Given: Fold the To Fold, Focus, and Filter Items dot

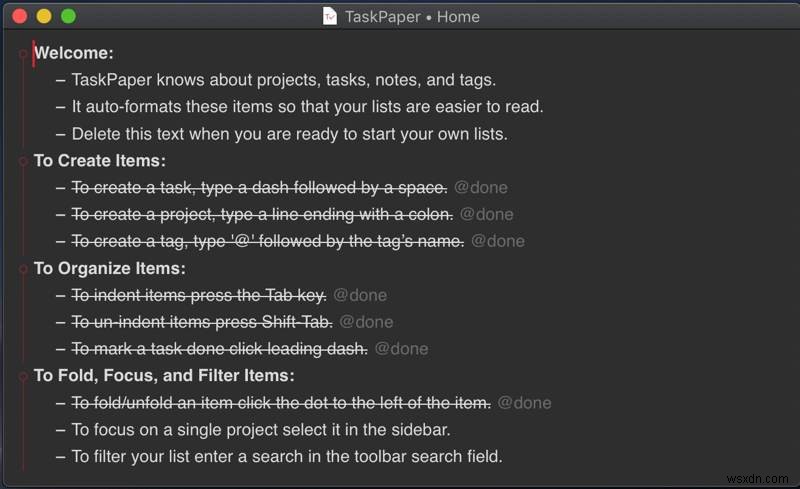Looking at the screenshot, I should [23, 377].
